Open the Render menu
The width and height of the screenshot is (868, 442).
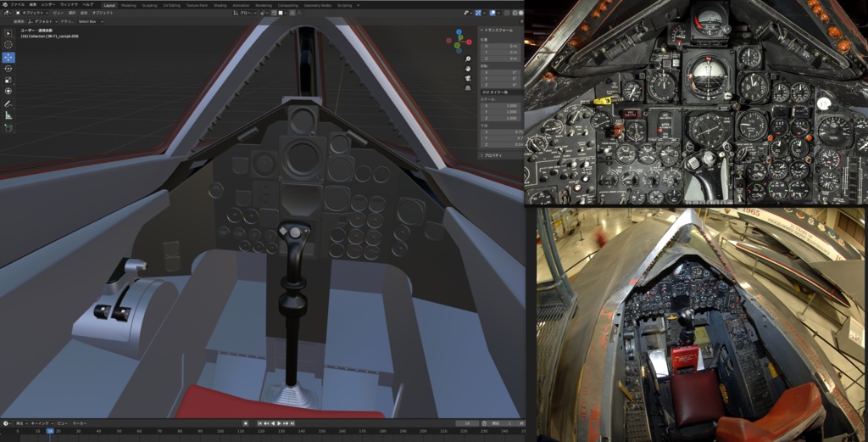click(48, 5)
